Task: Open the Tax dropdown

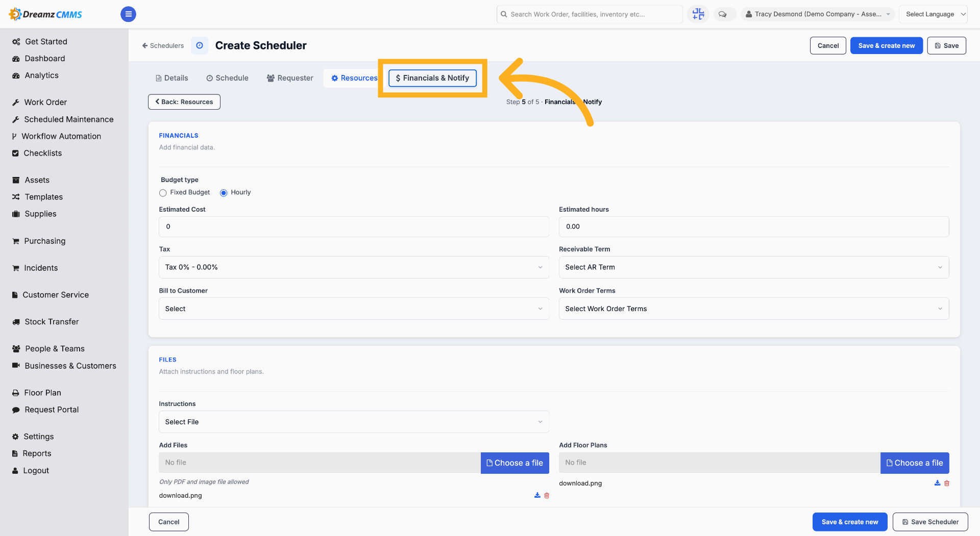Action: pyautogui.click(x=354, y=267)
